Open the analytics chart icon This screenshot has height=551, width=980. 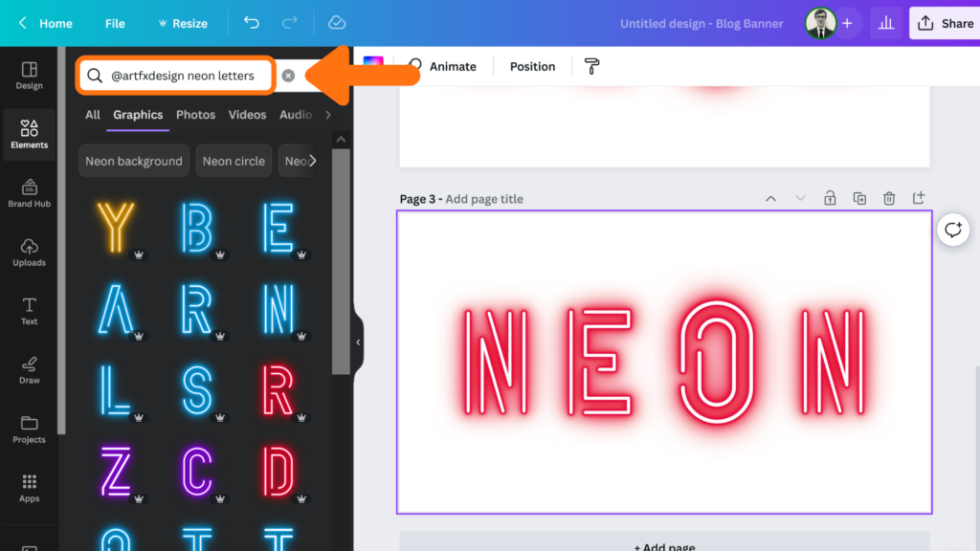point(886,23)
